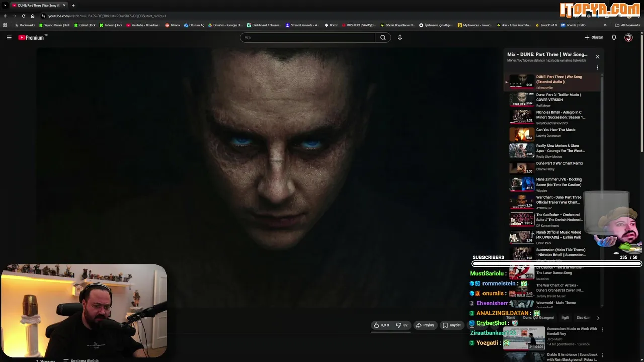Open BUSHIDO | SAVAŞÇI bookmark
644x362 pixels.
(359, 25)
